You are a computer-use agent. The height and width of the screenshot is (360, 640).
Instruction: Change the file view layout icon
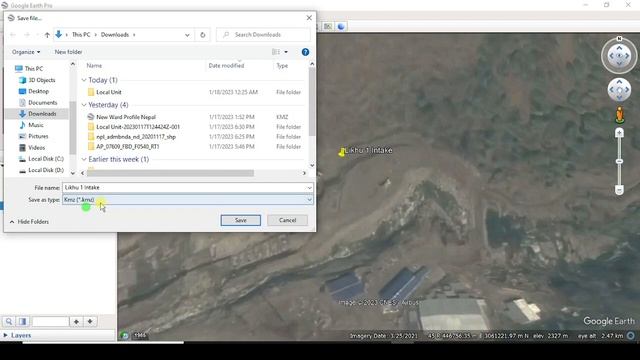click(276, 52)
